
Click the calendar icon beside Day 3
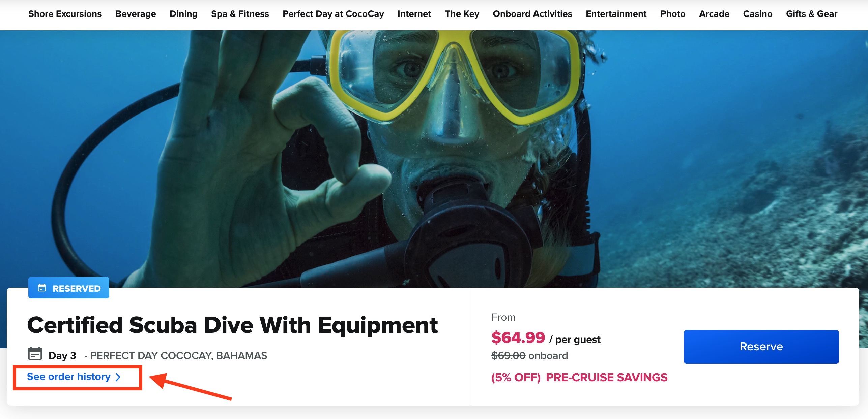coord(35,354)
